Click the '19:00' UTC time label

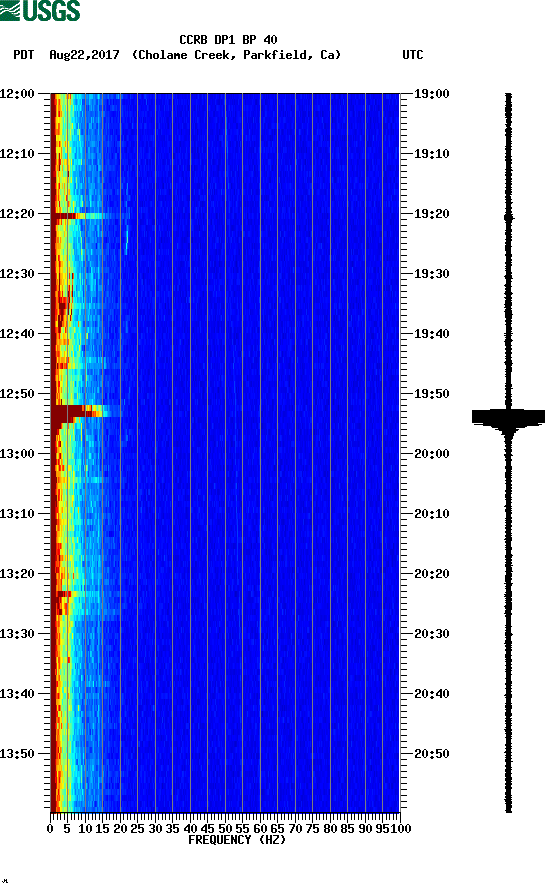[431, 94]
